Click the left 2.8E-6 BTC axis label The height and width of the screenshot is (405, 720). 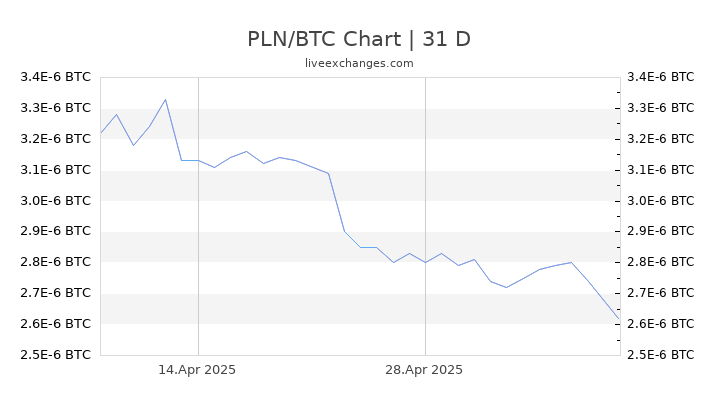[56, 262]
